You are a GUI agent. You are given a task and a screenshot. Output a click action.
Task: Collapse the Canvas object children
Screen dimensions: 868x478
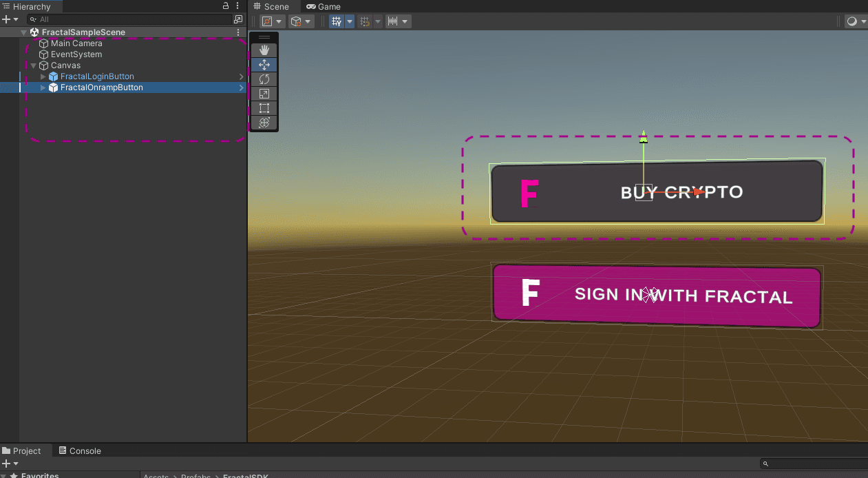[x=33, y=65]
